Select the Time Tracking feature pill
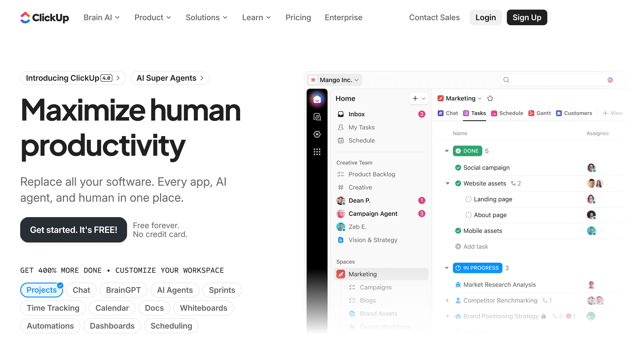This screenshot has width=644, height=354. pos(53,308)
